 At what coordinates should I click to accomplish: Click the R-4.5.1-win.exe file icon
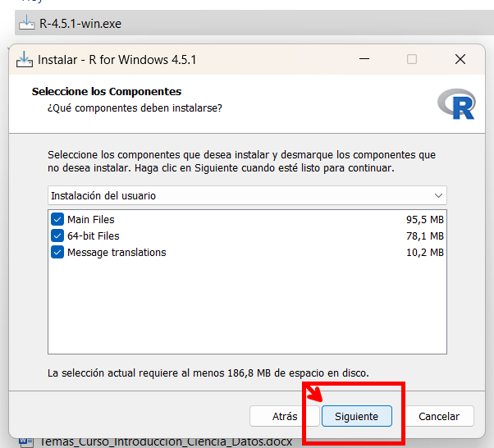(x=27, y=22)
